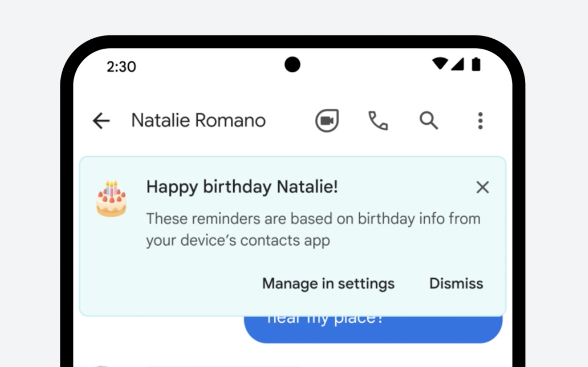
Task: Tap the front camera cutout
Action: click(292, 64)
